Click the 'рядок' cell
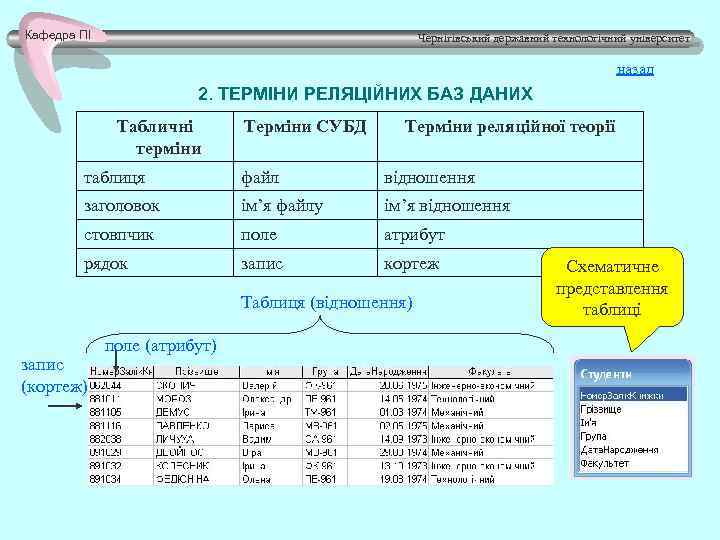This screenshot has height=540, width=720. [155, 264]
